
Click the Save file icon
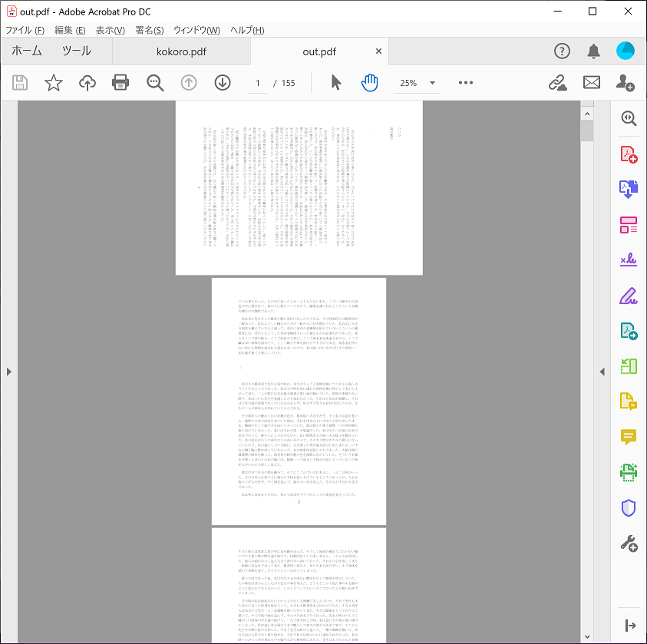pyautogui.click(x=20, y=83)
